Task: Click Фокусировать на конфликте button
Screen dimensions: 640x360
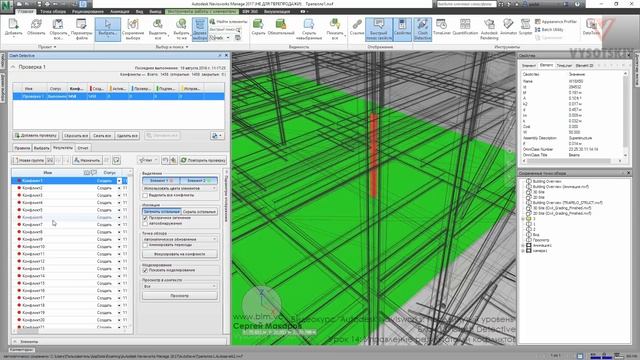Action: coord(180,254)
